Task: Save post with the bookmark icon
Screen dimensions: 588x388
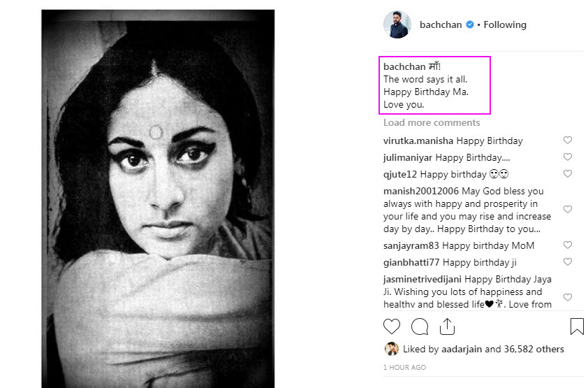Action: pyautogui.click(x=577, y=326)
